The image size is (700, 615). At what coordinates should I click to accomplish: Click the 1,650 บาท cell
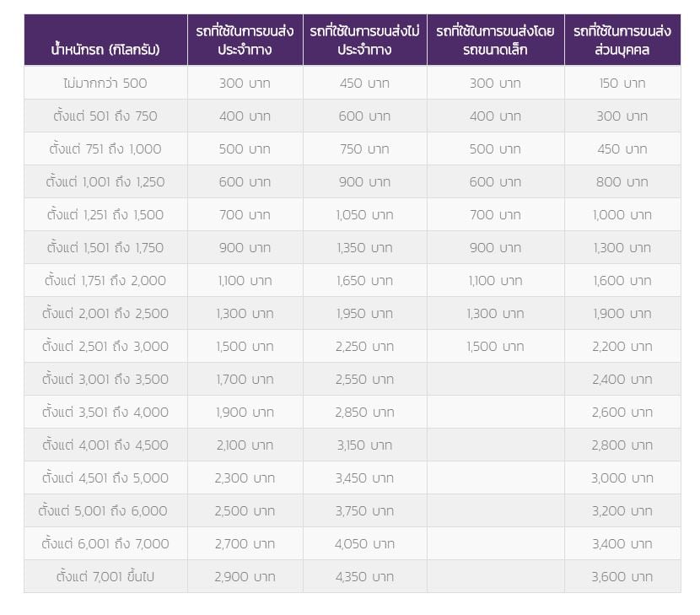(x=364, y=280)
